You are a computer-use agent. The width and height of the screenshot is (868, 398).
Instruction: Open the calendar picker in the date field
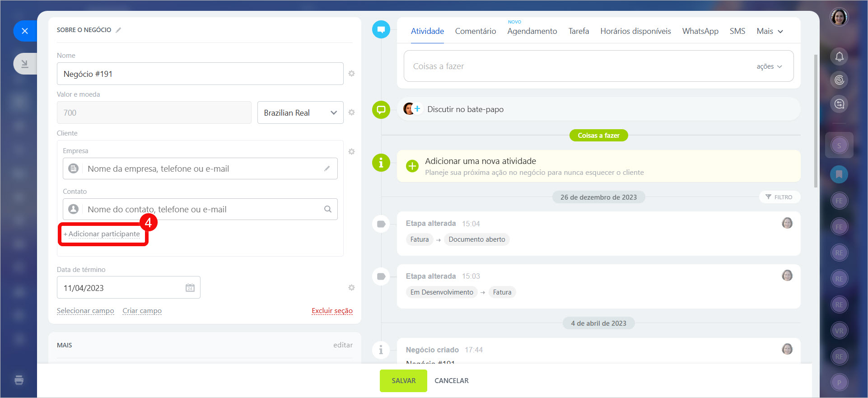pos(190,288)
